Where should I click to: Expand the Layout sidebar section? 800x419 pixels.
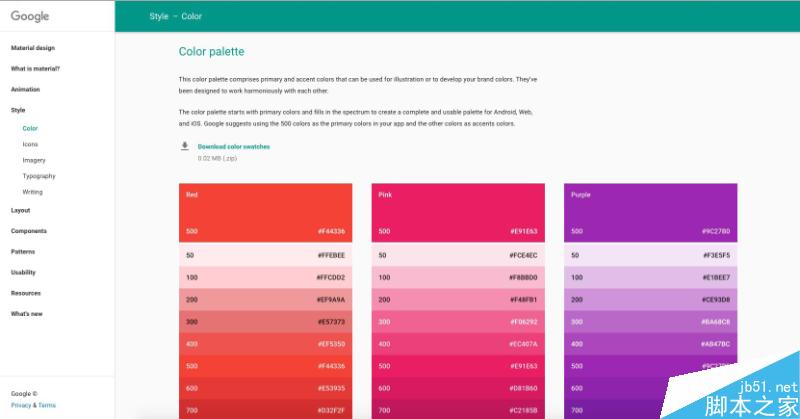(20, 210)
